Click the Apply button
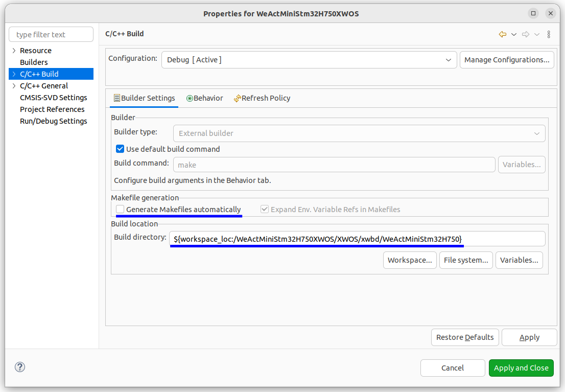This screenshot has width=565, height=392. pos(529,337)
